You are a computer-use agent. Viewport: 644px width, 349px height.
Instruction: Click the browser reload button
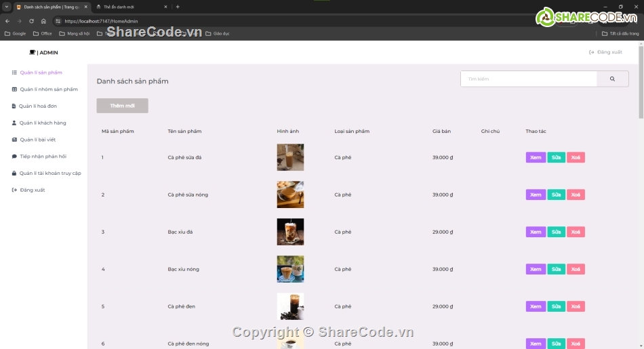31,21
